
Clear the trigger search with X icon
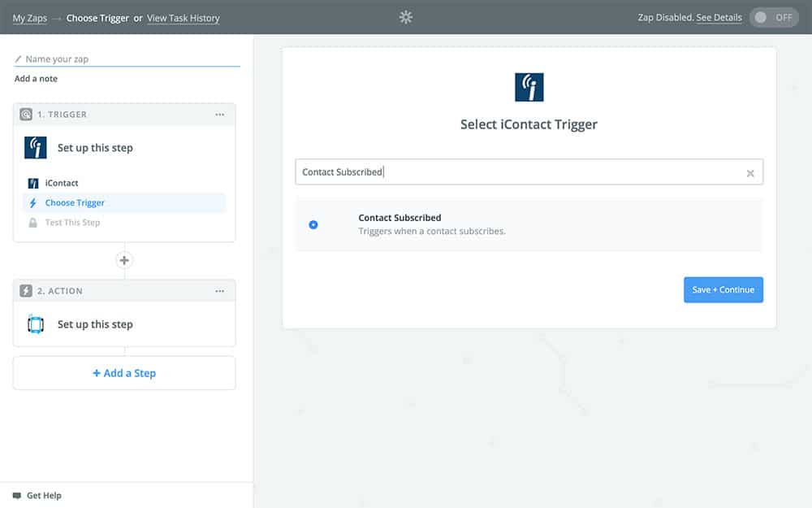(749, 173)
